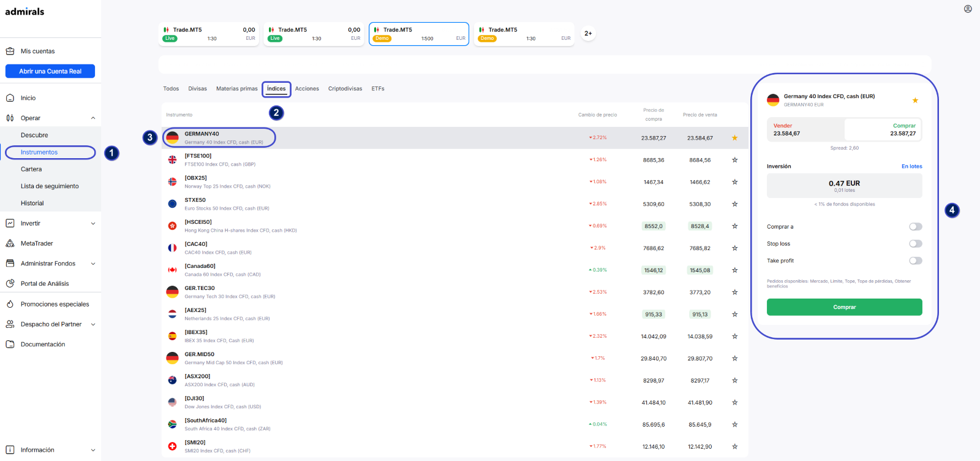Screen dimensions: 980x461
Task: Click the Despacho del Partner people icon
Action: [10, 324]
